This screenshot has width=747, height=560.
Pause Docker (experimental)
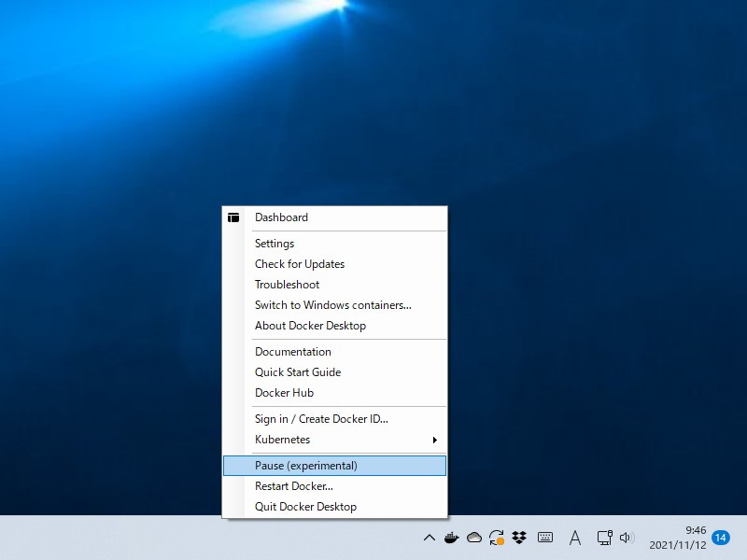pos(308,465)
